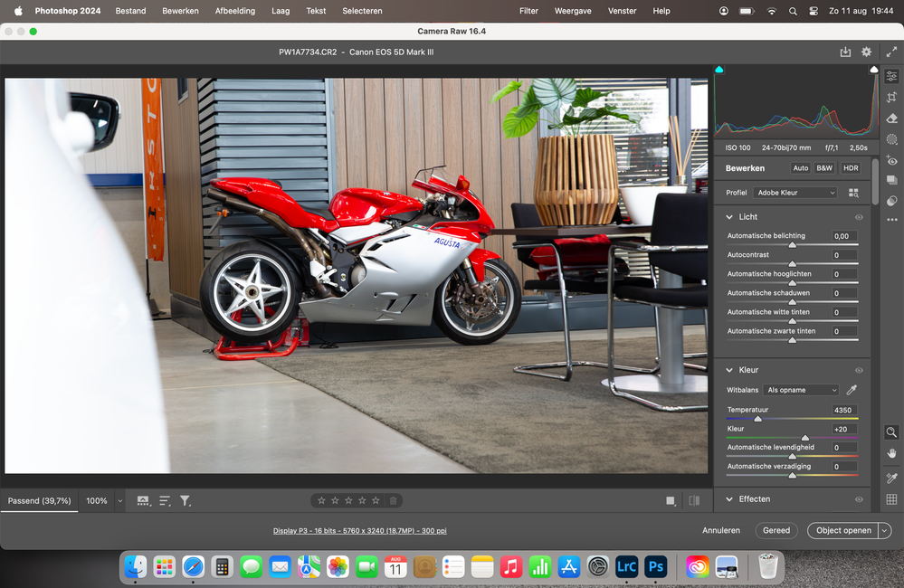904x588 pixels.
Task: Open the Profiel Adobe Kleur dropdown
Action: pos(795,193)
